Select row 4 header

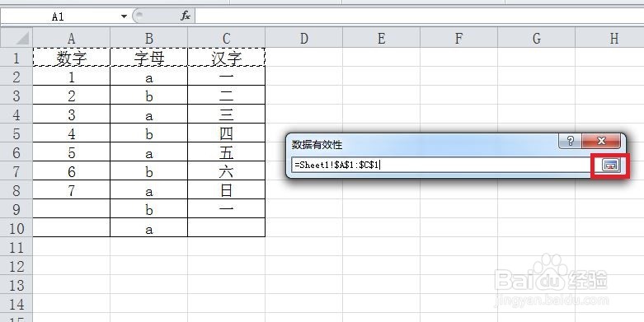(16, 114)
